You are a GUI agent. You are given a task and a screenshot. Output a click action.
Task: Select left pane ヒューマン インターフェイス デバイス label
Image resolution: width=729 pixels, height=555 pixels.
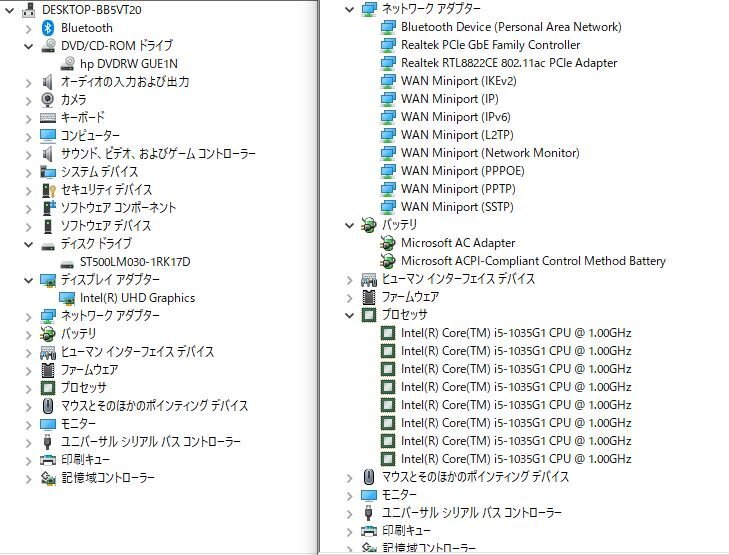coord(137,352)
